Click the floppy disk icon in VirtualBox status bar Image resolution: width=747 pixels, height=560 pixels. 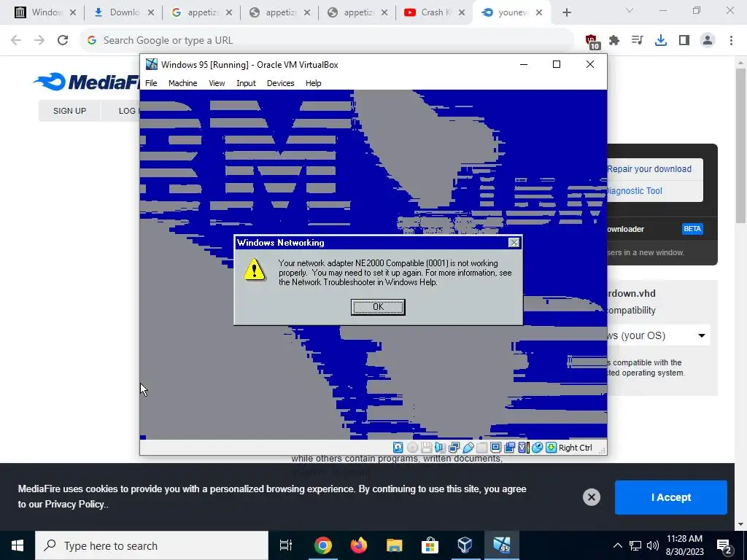pyautogui.click(x=426, y=448)
